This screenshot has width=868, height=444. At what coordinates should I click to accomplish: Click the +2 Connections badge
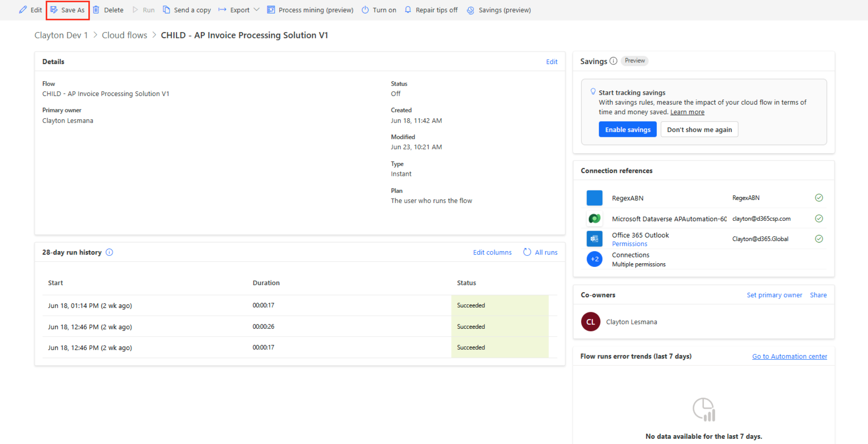click(x=594, y=259)
